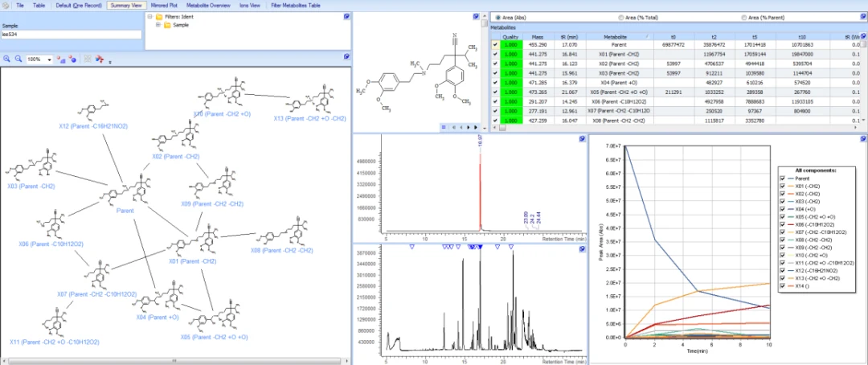868x365 pixels.
Task: Open the pathway toolbar overflow options arrow
Action: pos(109,61)
